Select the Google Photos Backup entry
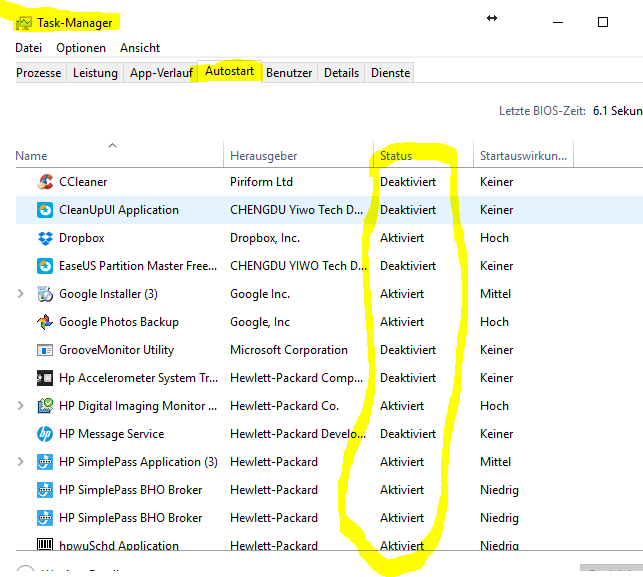Screen dimensions: 643x577 (119, 322)
